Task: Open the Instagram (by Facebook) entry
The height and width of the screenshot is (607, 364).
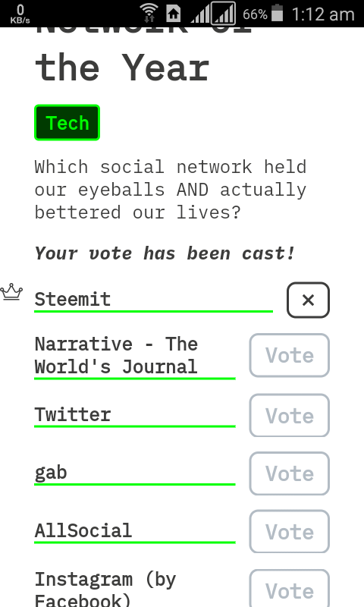Action: (x=105, y=590)
